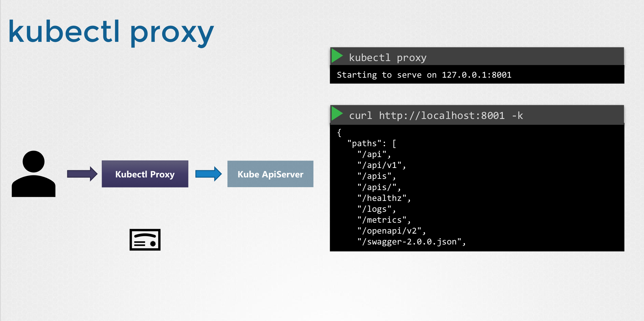The image size is (644, 321).
Task: Click the curl http://localhost:8001 -k command
Action: click(436, 116)
